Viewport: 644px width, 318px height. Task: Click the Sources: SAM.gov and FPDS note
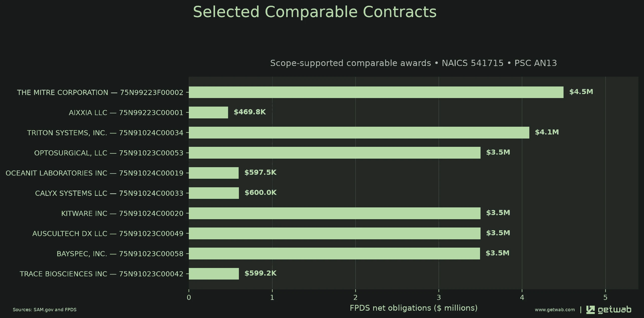(45, 310)
